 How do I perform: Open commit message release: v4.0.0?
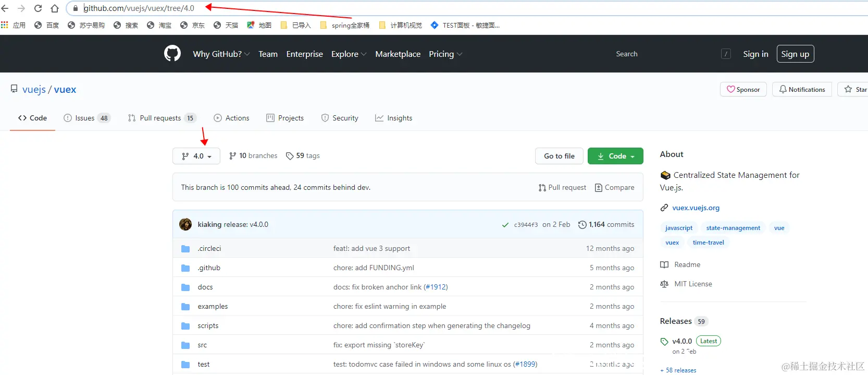[x=246, y=225]
